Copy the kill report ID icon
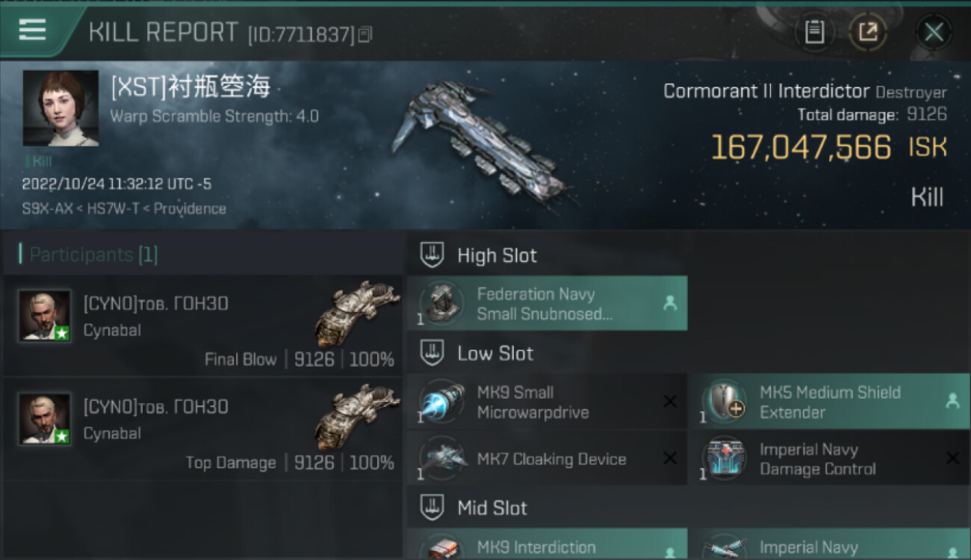Screen dimensions: 971x560 point(364,34)
